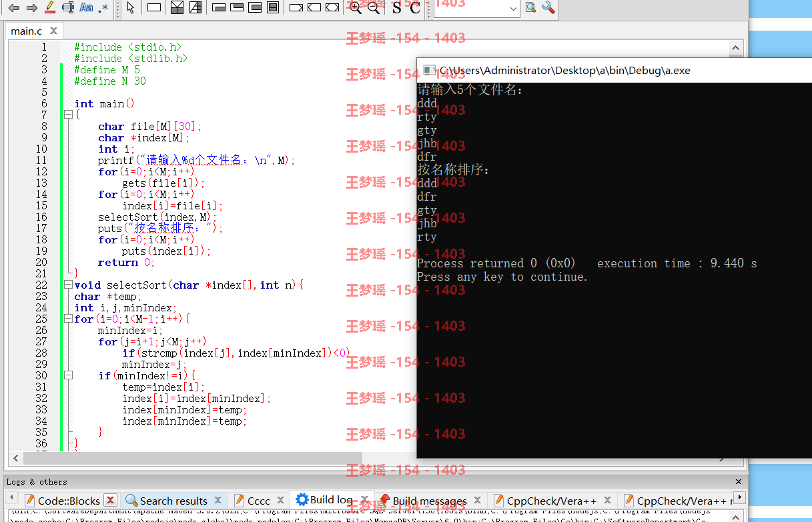Close the Cccc log tab
This screenshot has height=522, width=812.
280,500
